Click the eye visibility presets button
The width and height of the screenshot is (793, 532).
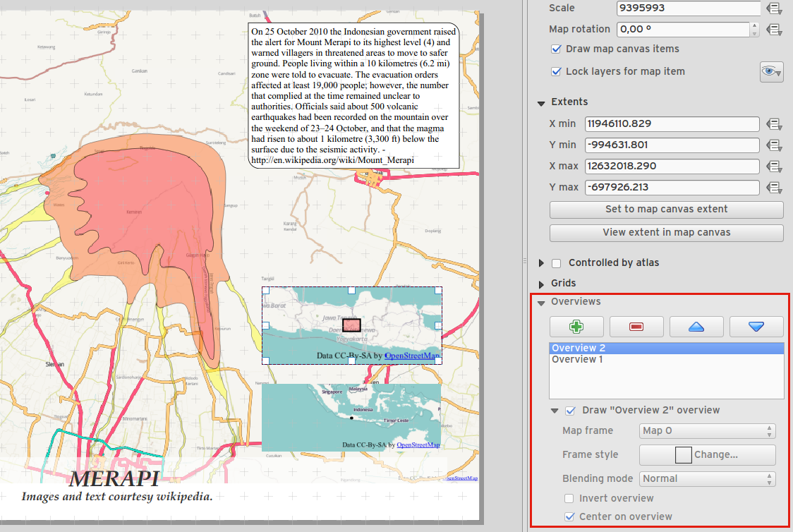coord(771,71)
